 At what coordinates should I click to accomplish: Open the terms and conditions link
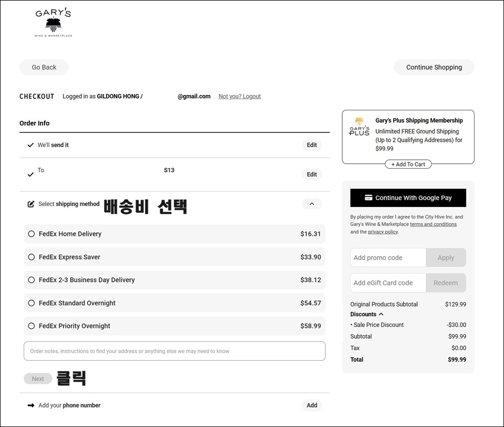point(433,224)
